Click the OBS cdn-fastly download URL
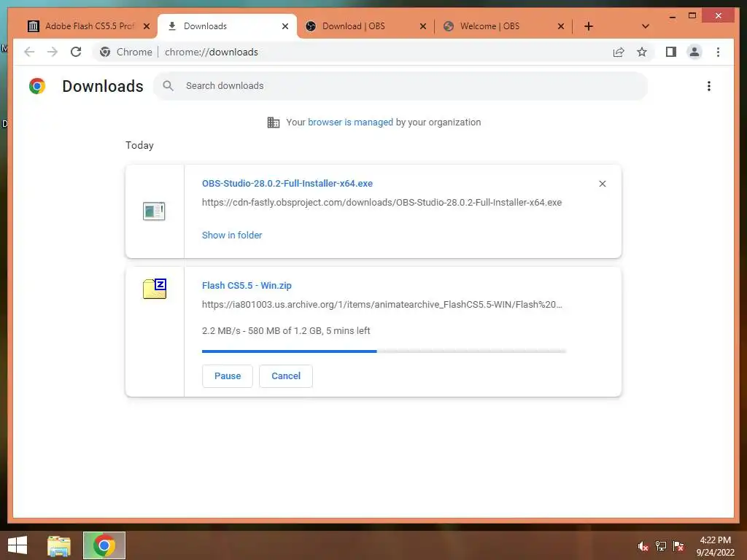The height and width of the screenshot is (560, 747). (382, 203)
